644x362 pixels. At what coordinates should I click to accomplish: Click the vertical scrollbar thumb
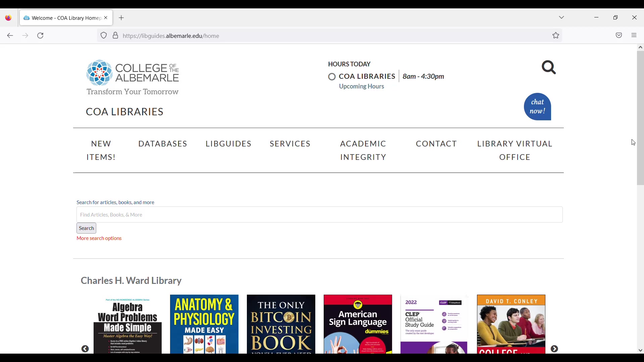[x=641, y=118]
